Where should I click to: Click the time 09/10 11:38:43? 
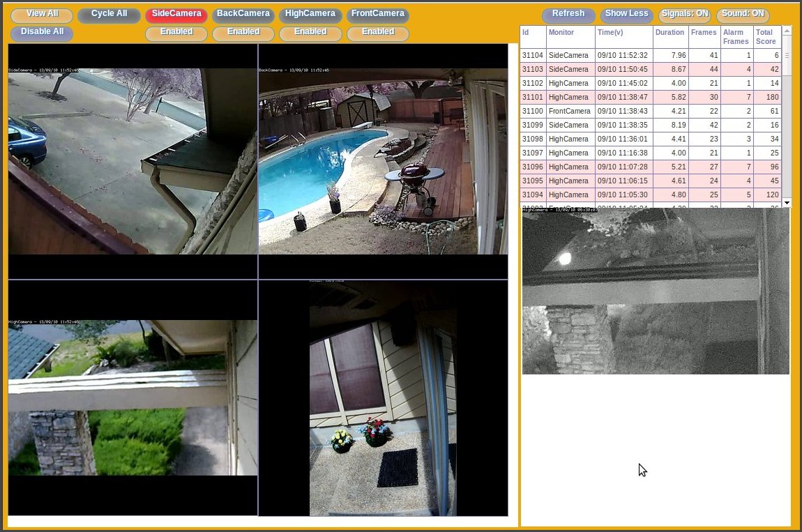point(623,111)
